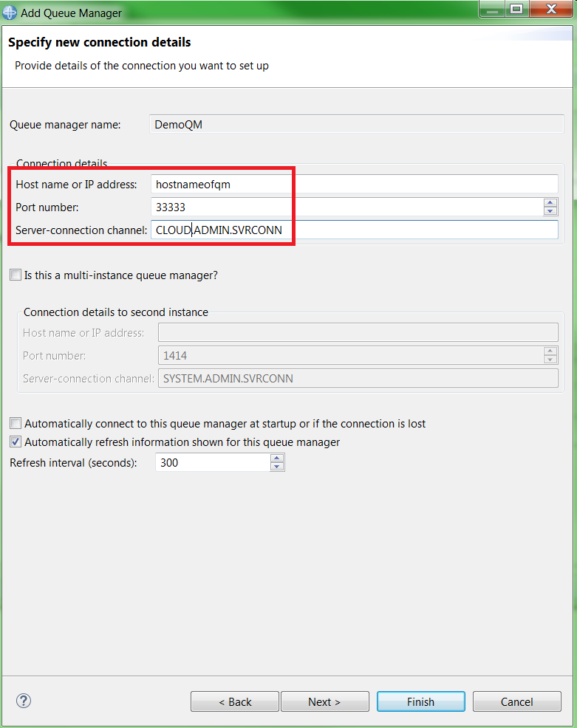The image size is (577, 728).
Task: Disable automatically refresh queue manager information
Action: click(16, 442)
